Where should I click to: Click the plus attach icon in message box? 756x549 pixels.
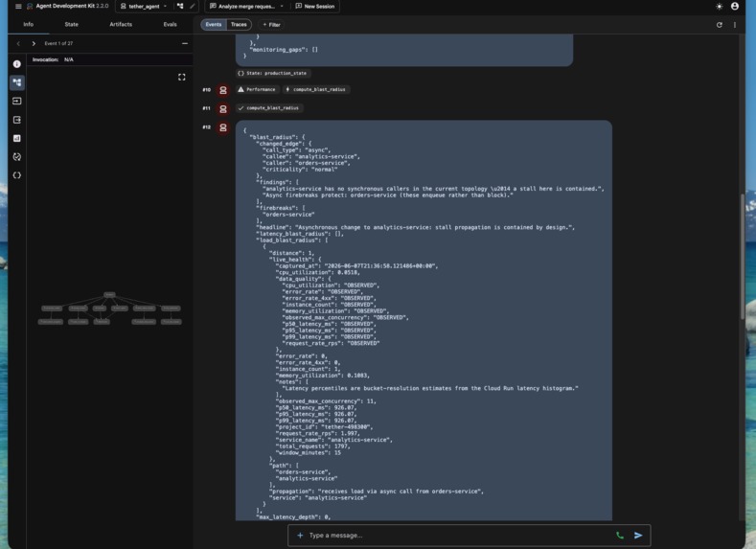pos(300,535)
